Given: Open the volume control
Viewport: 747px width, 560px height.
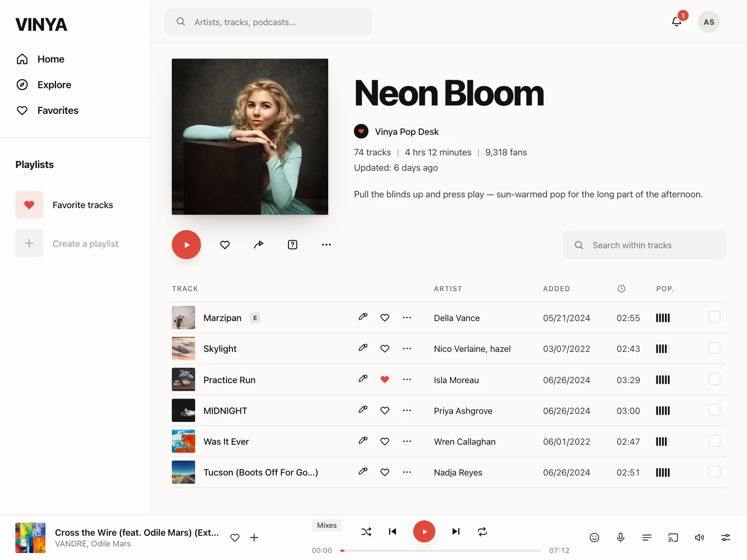Looking at the screenshot, I should pyautogui.click(x=699, y=538).
